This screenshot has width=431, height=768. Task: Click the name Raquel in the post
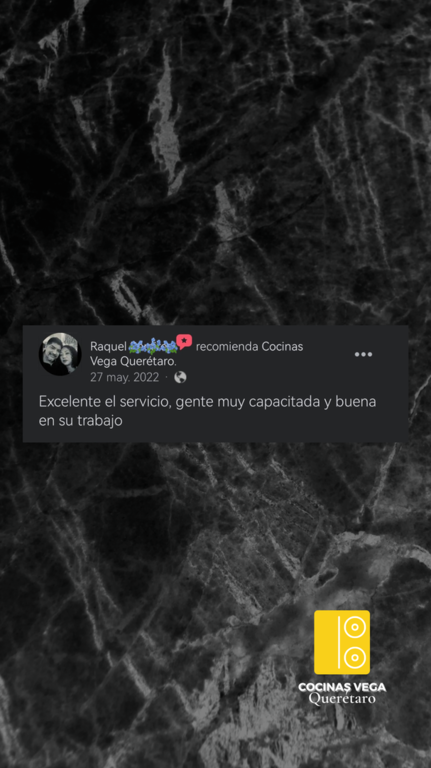pyautogui.click(x=108, y=347)
